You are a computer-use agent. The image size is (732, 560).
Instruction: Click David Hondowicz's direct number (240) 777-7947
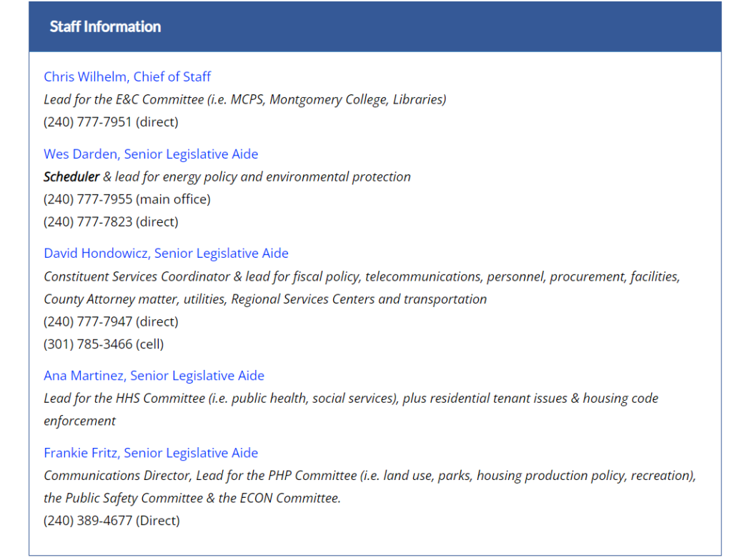tap(88, 321)
